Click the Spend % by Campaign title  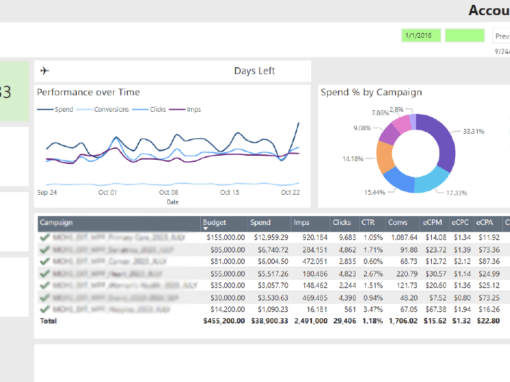coord(371,92)
